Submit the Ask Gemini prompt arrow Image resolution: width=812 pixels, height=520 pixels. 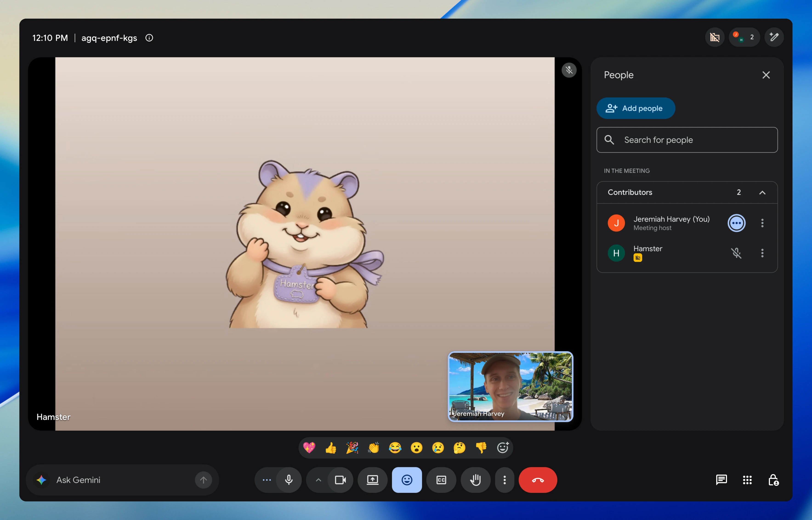(203, 480)
